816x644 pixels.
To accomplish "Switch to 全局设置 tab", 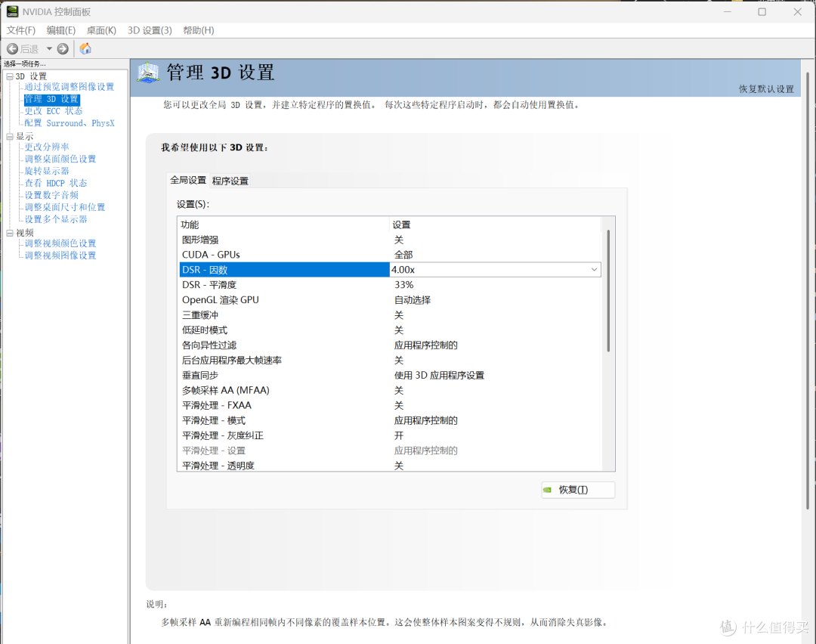I will pyautogui.click(x=188, y=180).
